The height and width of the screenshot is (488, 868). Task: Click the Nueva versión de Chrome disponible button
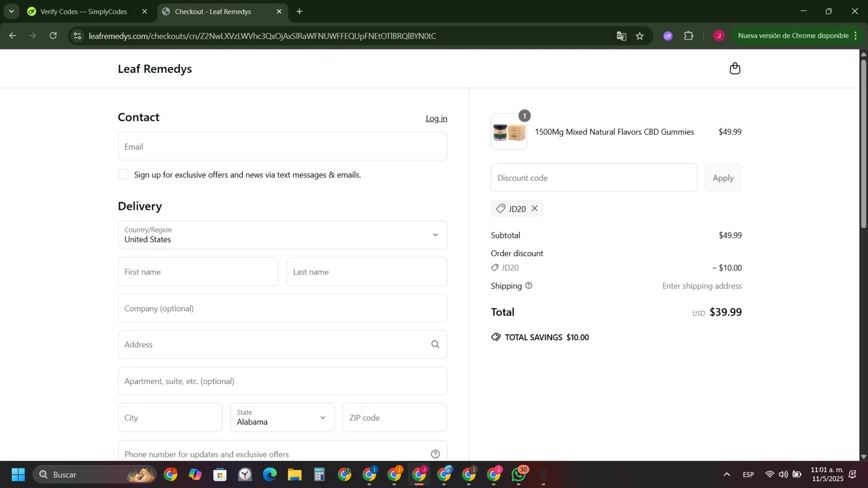pos(793,36)
